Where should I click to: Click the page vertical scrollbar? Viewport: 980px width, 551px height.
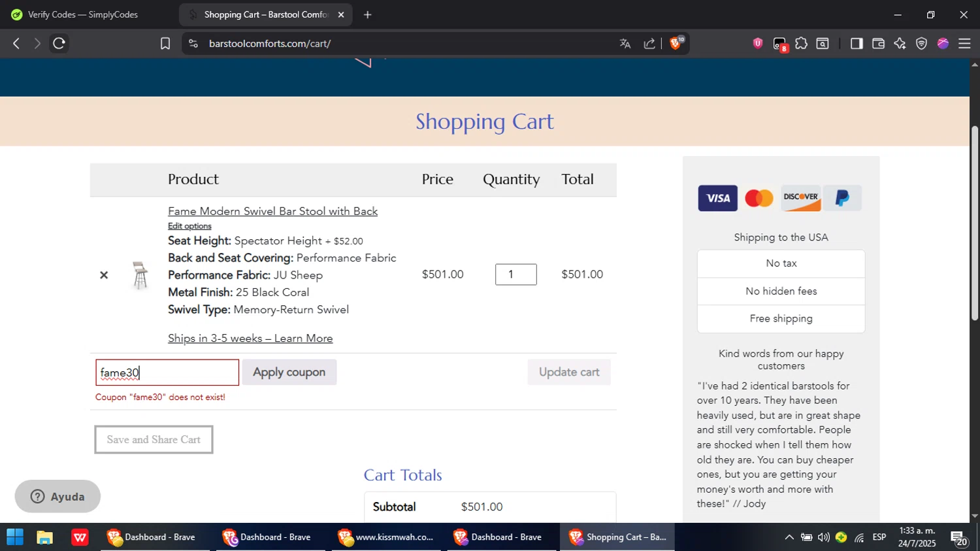(975, 222)
